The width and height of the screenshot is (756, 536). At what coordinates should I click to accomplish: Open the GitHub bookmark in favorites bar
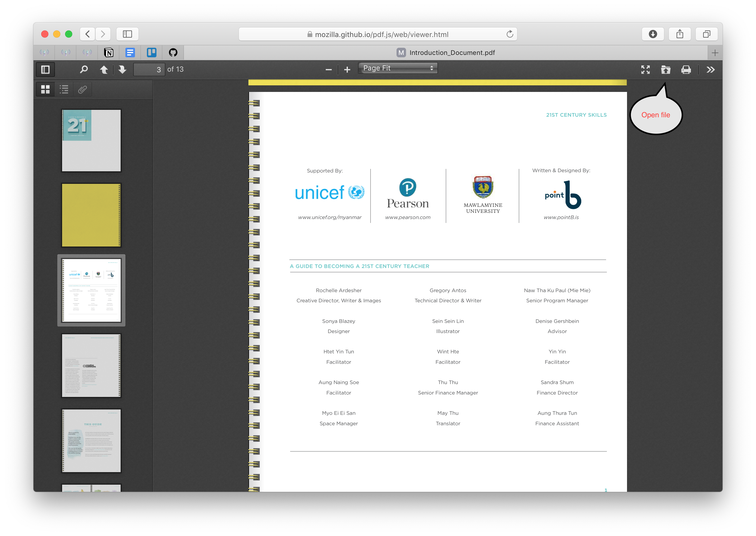[173, 52]
